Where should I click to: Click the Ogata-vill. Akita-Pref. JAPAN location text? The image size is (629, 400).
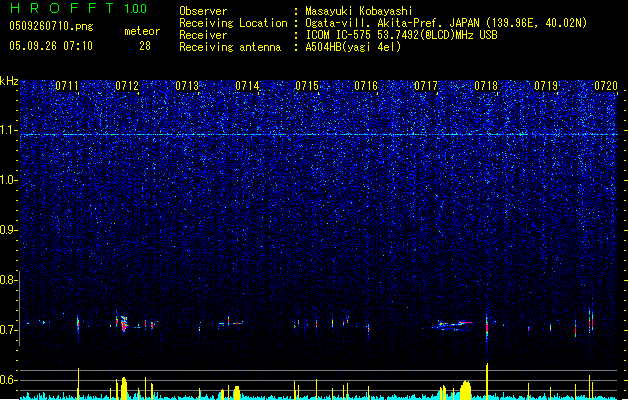coord(446,23)
